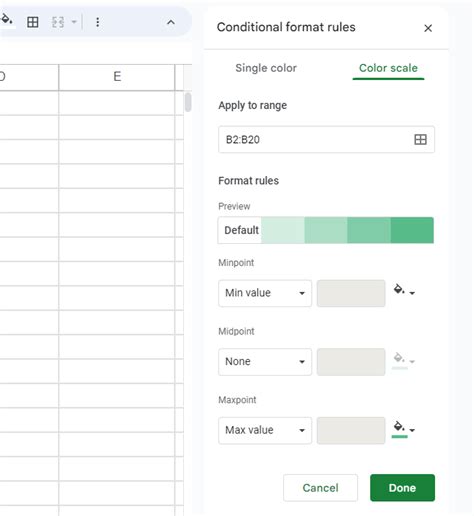Viewport: 474px width, 516px height.
Task: Switch to the Single color tab
Action: coord(266,68)
